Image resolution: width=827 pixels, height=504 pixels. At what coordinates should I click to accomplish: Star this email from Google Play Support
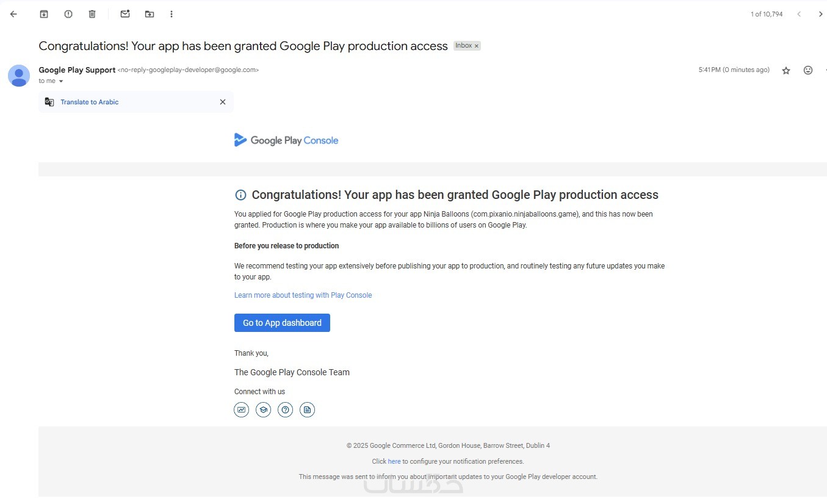[786, 71]
